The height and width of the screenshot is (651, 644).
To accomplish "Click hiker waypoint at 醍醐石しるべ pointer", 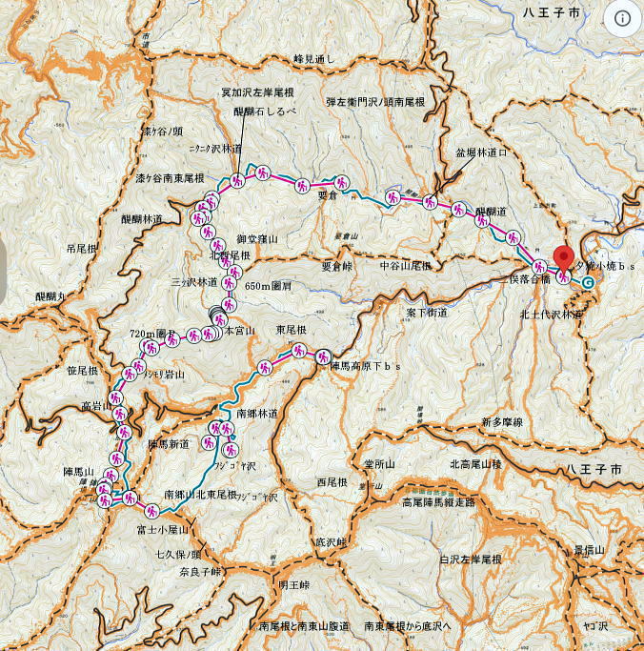I will [x=237, y=180].
